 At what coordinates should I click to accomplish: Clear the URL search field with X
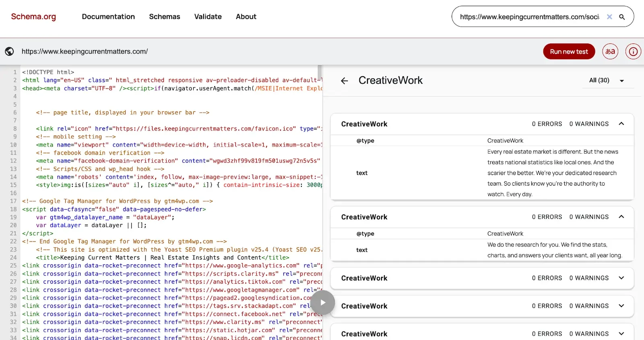pyautogui.click(x=609, y=17)
